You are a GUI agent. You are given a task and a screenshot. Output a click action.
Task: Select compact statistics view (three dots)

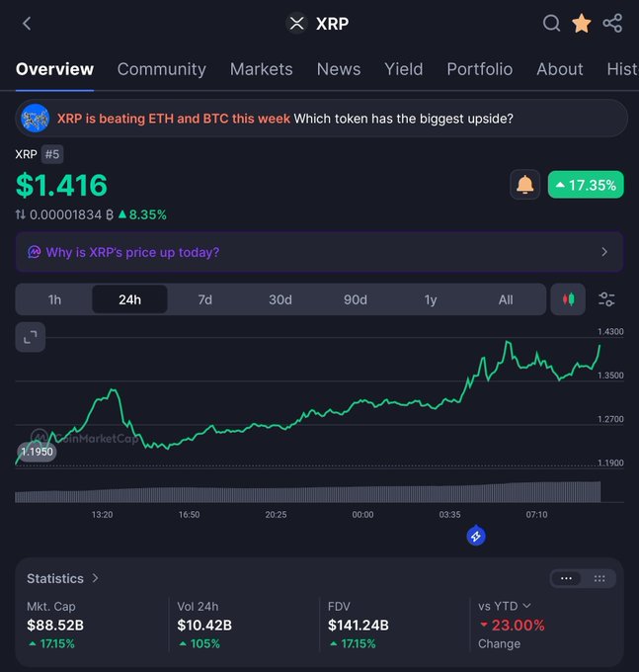[x=566, y=578]
